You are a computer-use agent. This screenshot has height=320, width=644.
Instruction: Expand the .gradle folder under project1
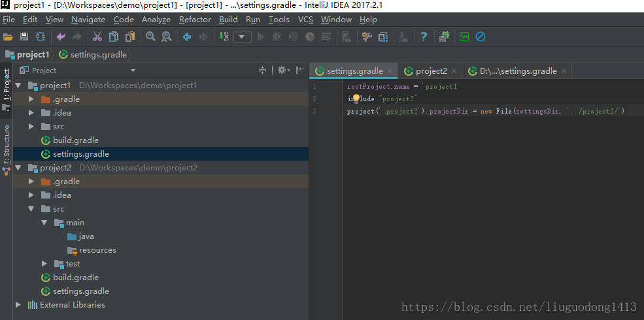31,99
